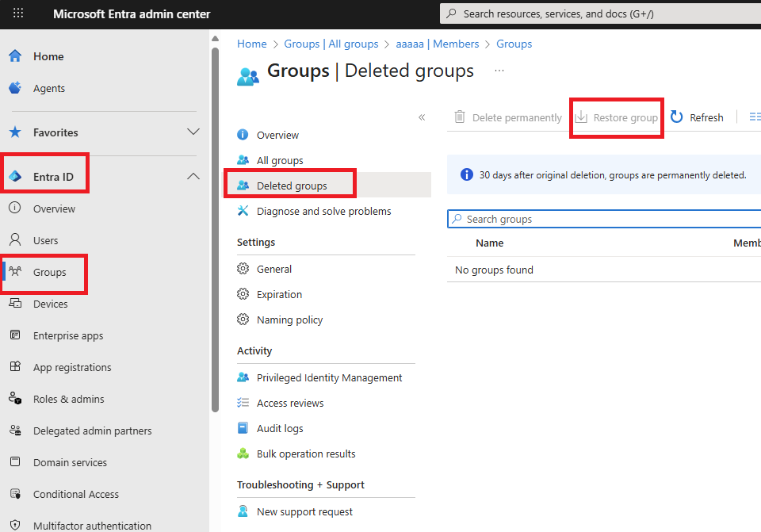Click the Delete permanently trash icon
Viewport: 761px width, 532px height.
coord(460,117)
